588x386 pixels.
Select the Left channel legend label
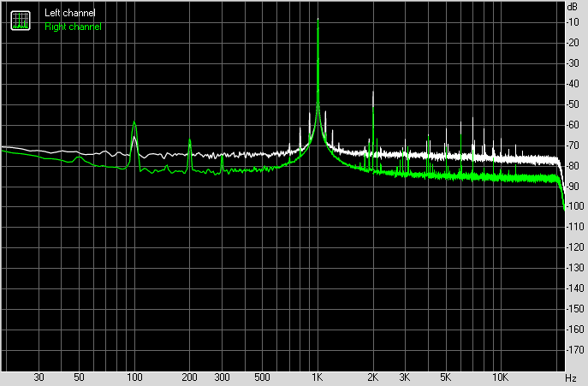click(x=69, y=13)
